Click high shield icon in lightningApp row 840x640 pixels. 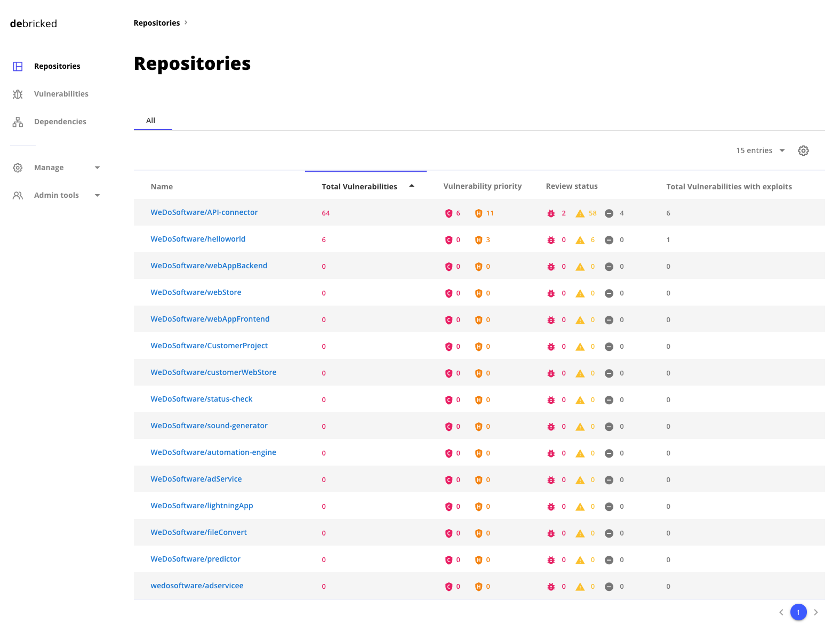click(x=478, y=507)
